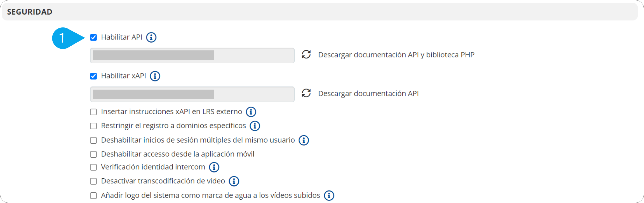Uncheck the Habilitar xAPI checkbox
The height and width of the screenshot is (203, 644).
(x=93, y=76)
